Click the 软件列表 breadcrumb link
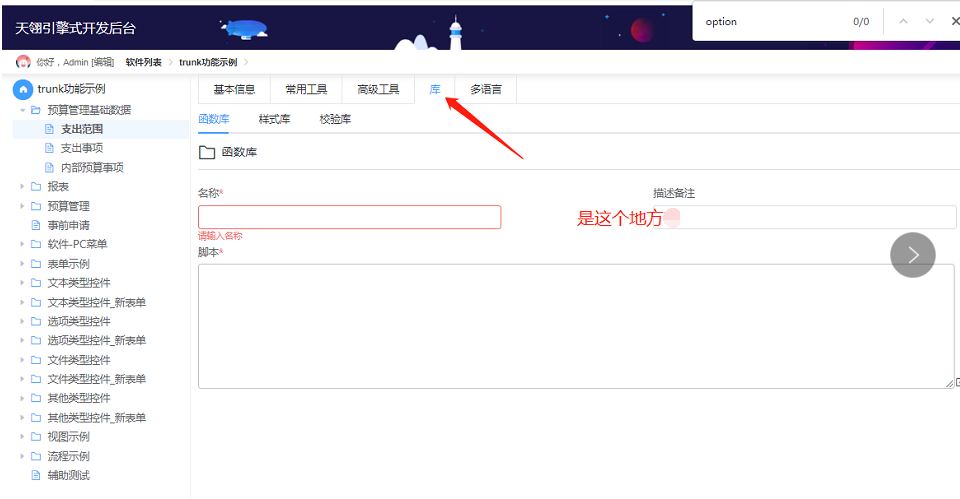This screenshot has width=960, height=499. (143, 62)
